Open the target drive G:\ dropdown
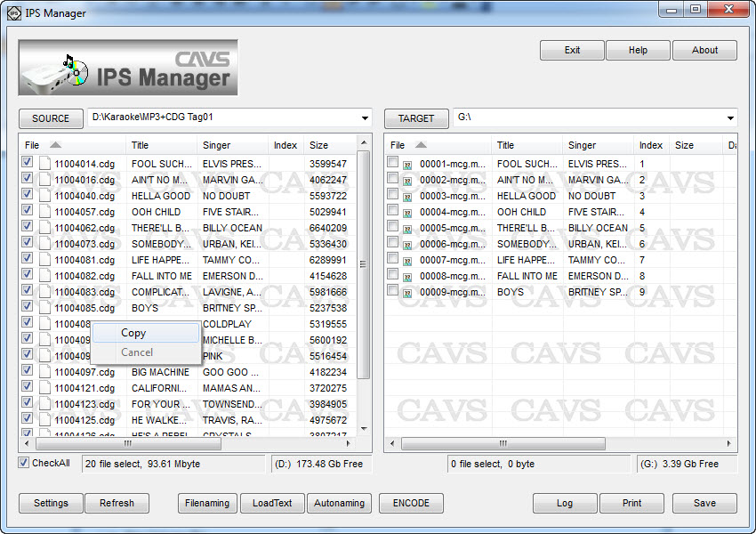This screenshot has height=534, width=756. [730, 118]
